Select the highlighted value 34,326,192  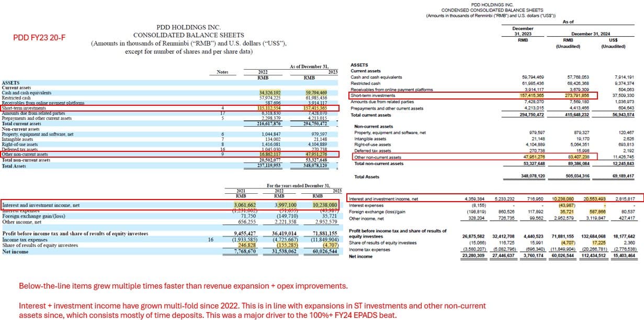[270, 93]
